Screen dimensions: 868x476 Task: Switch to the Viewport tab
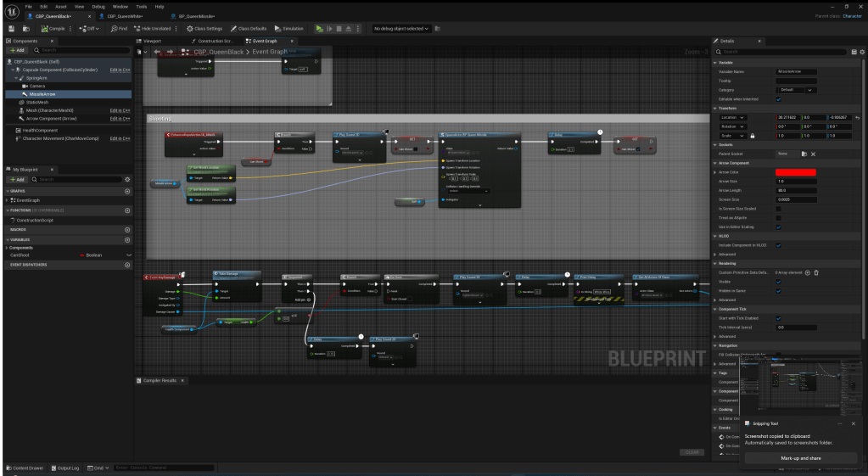pyautogui.click(x=151, y=41)
